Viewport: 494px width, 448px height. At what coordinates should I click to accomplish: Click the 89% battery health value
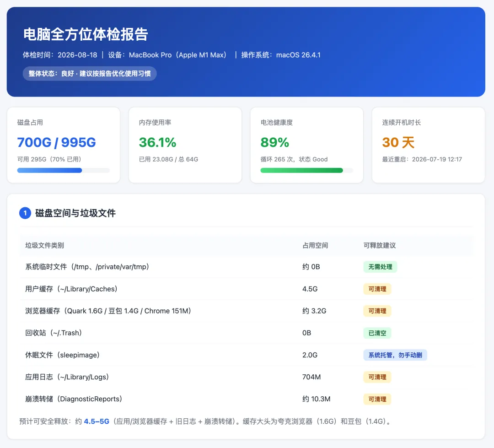click(275, 142)
